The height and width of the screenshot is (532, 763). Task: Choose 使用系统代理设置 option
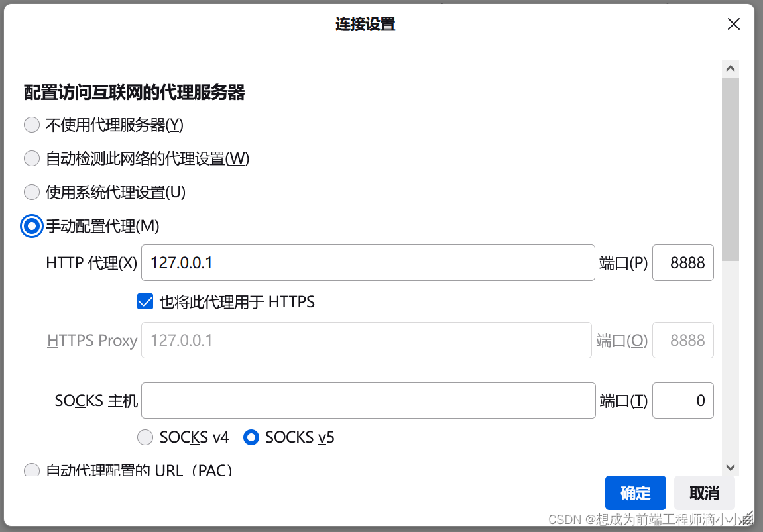(x=31, y=192)
